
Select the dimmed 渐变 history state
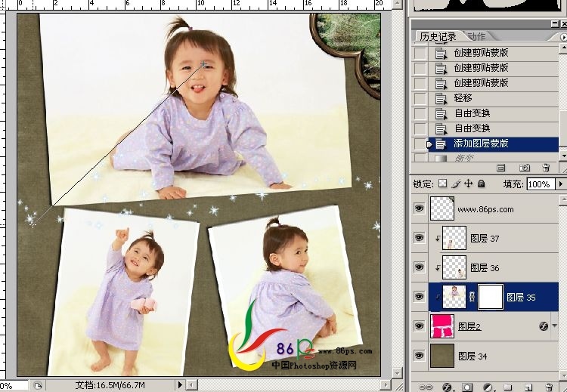(x=494, y=158)
